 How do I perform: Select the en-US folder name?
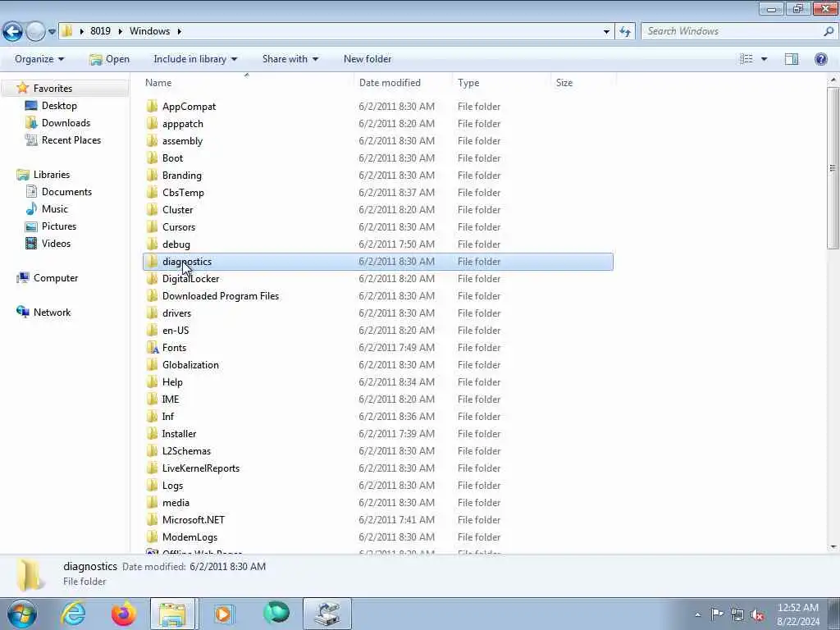[x=176, y=331]
